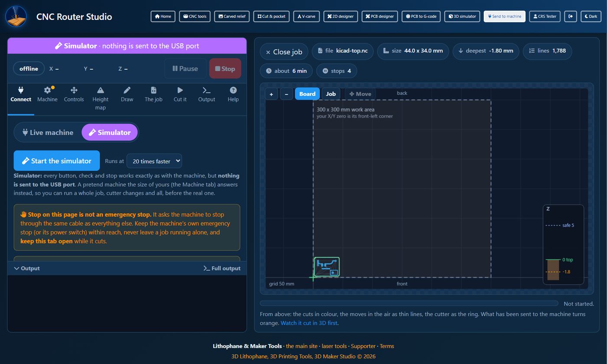Select the Simulator mode toggle
Viewport: 607px width, 364px height.
click(110, 133)
